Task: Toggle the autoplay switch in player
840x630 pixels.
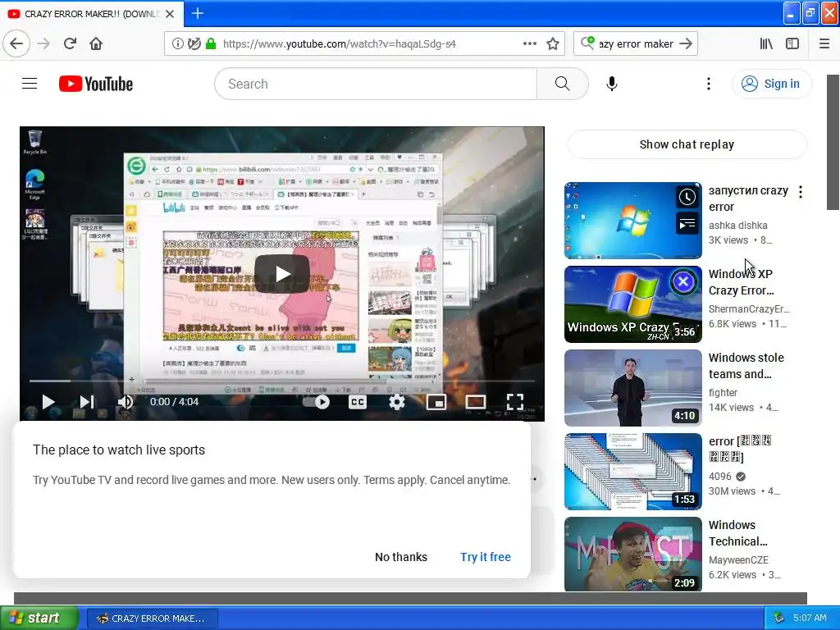Action: [316, 402]
